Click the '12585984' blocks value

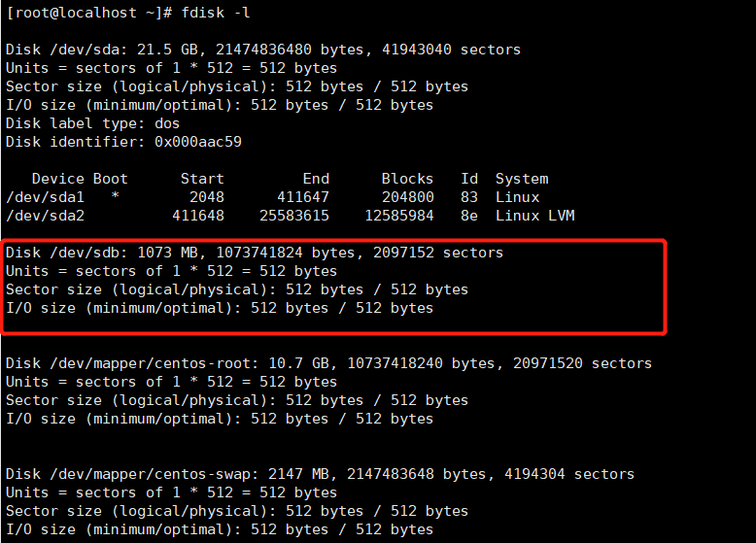[398, 216]
